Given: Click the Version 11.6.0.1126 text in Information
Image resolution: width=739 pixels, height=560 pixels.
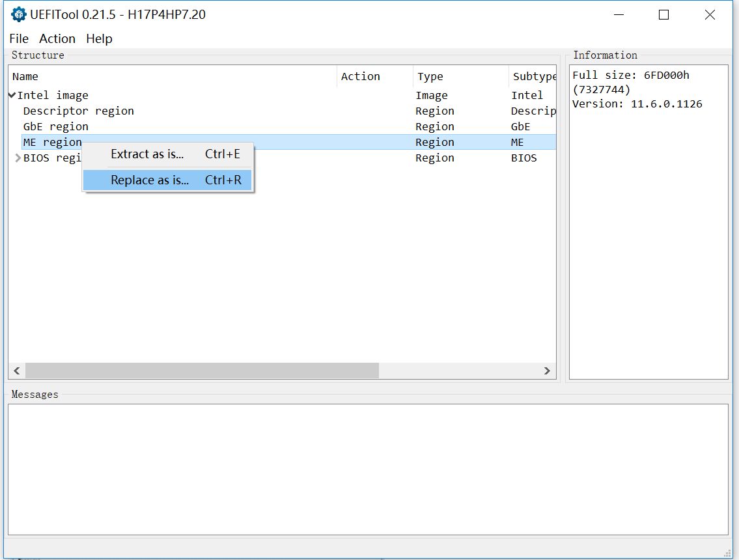Looking at the screenshot, I should pyautogui.click(x=637, y=104).
